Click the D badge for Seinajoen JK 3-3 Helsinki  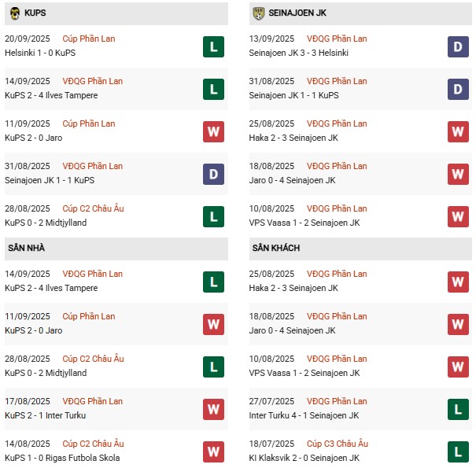pyautogui.click(x=458, y=46)
